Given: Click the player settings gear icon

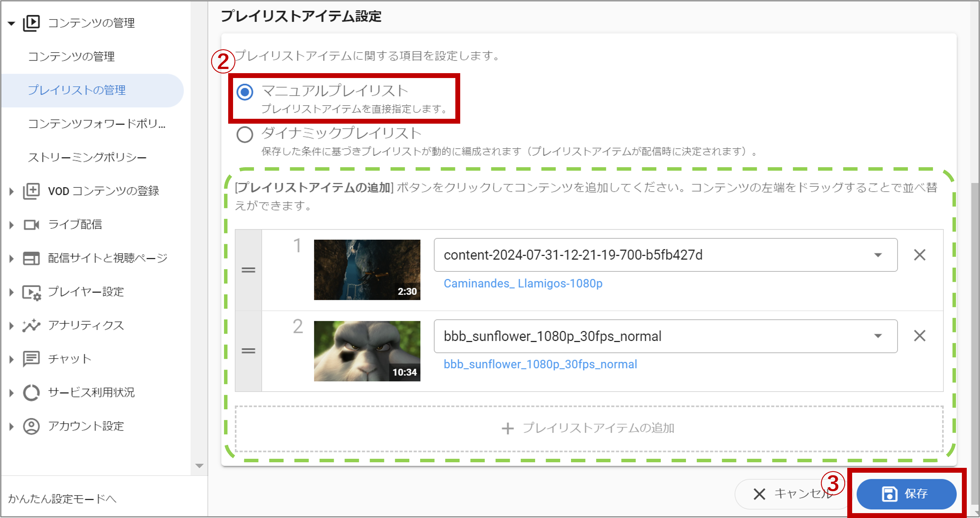Looking at the screenshot, I should pyautogui.click(x=31, y=293).
